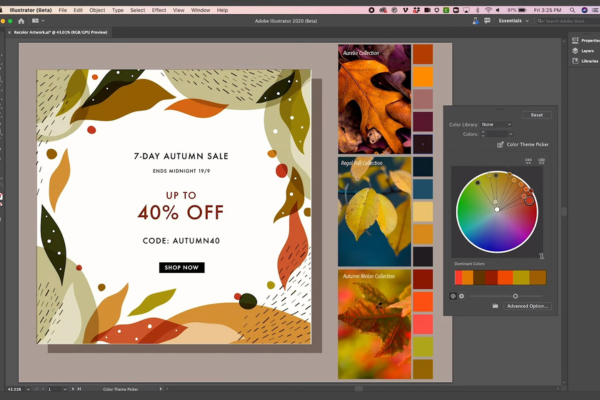Viewport: 600px width, 400px height.
Task: Click the 40% OFF text on artwork
Action: point(181,212)
